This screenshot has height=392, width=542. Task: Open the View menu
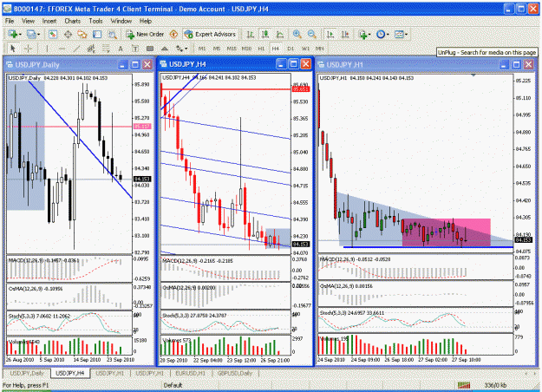(28, 21)
